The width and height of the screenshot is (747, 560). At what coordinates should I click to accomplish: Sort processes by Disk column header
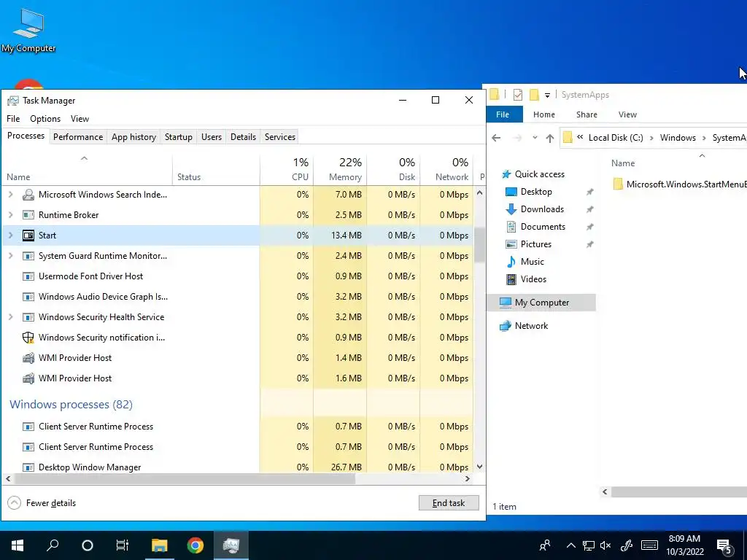pyautogui.click(x=393, y=169)
